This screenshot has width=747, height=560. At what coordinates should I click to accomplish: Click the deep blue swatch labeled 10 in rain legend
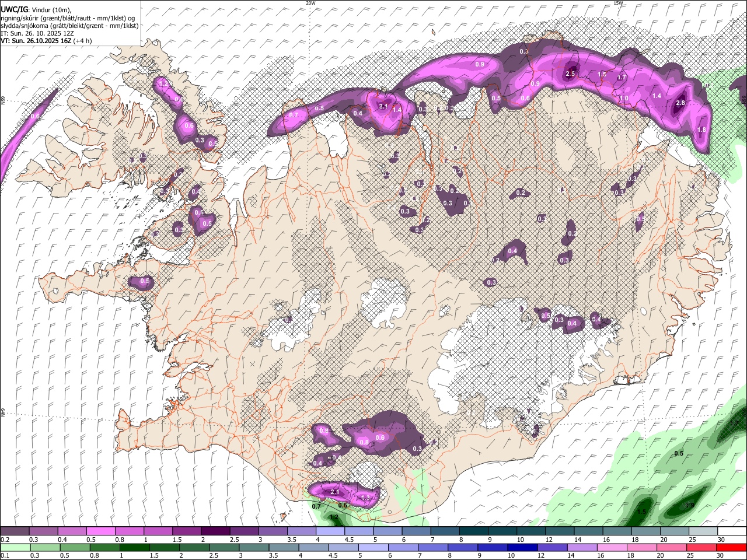click(522, 548)
